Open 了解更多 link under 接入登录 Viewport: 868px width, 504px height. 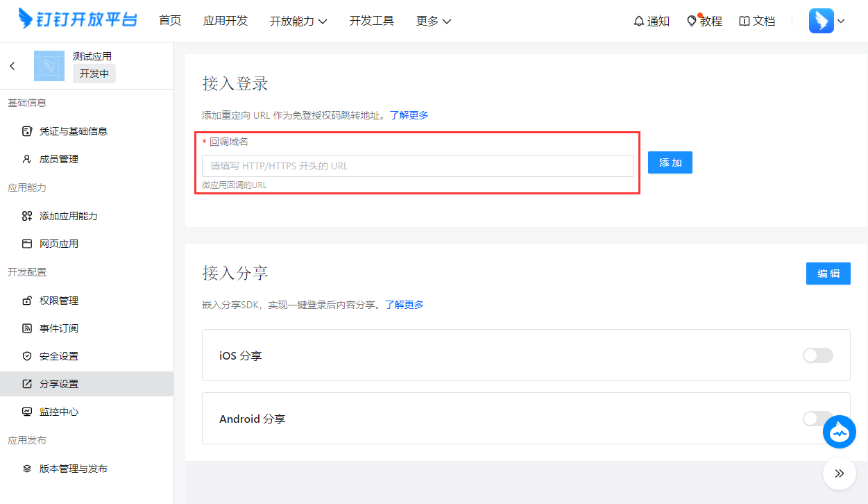tap(409, 115)
